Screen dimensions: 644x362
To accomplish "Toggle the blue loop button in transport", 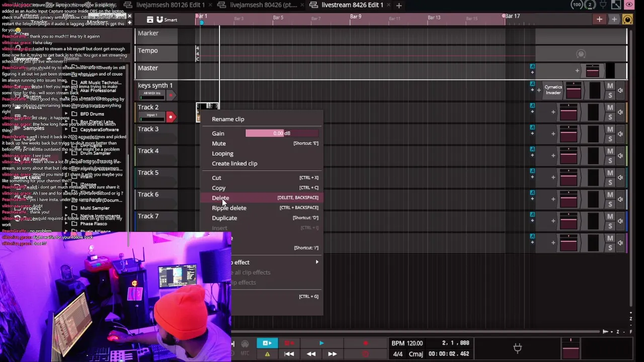I will coord(267,343).
